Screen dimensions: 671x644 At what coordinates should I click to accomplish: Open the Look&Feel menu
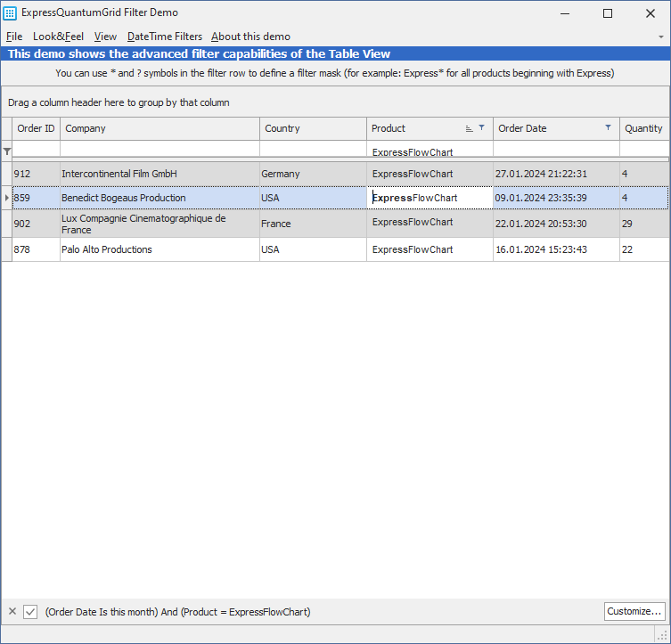click(58, 37)
